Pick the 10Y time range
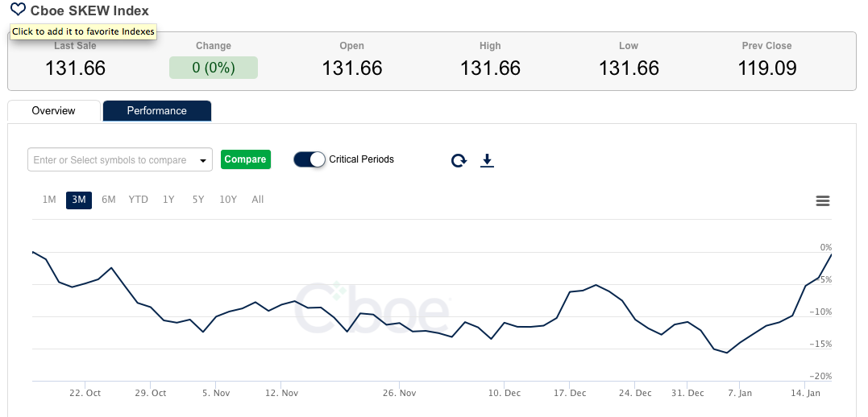This screenshot has width=868, height=417. click(x=228, y=200)
